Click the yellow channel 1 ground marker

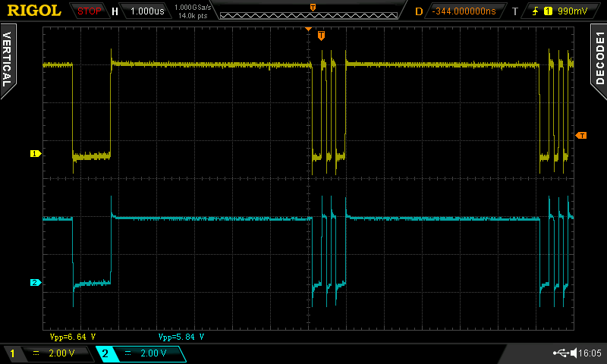36,154
